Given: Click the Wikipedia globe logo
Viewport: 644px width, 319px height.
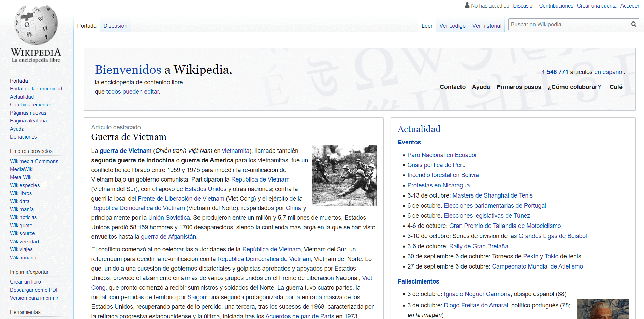Looking at the screenshot, I should (36, 26).
